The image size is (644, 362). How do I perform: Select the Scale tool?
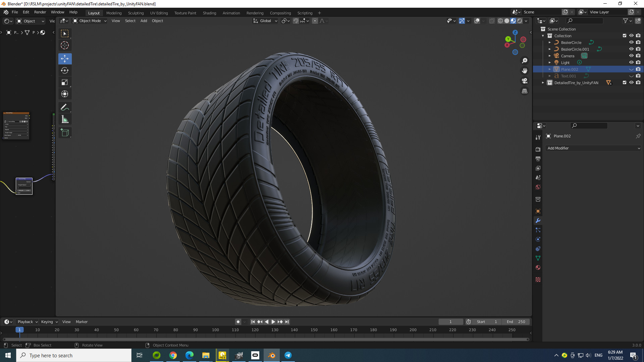(x=65, y=82)
